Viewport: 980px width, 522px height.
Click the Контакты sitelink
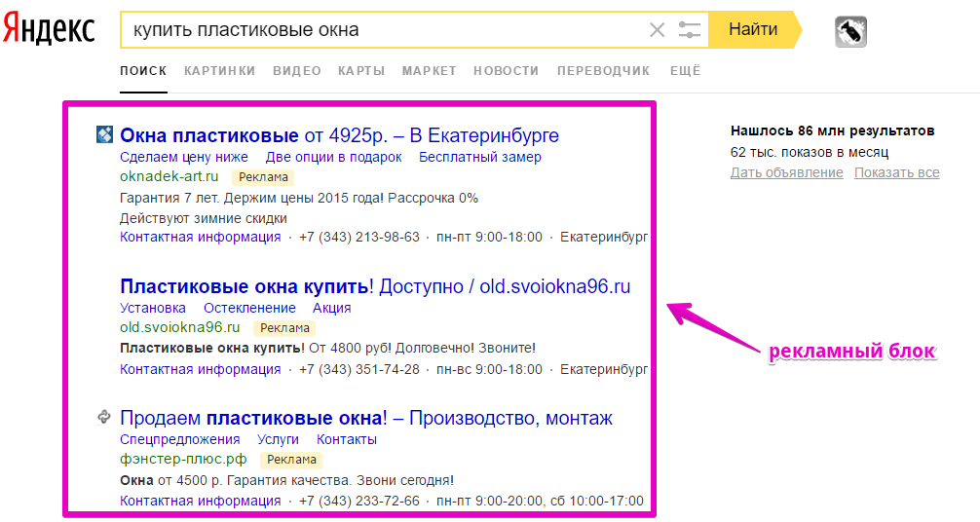coord(346,439)
